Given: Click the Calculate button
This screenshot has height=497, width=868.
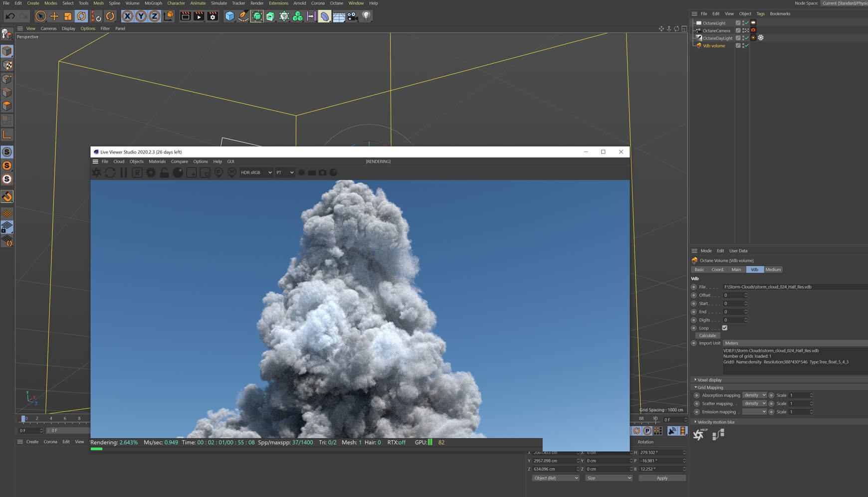Looking at the screenshot, I should tap(707, 335).
